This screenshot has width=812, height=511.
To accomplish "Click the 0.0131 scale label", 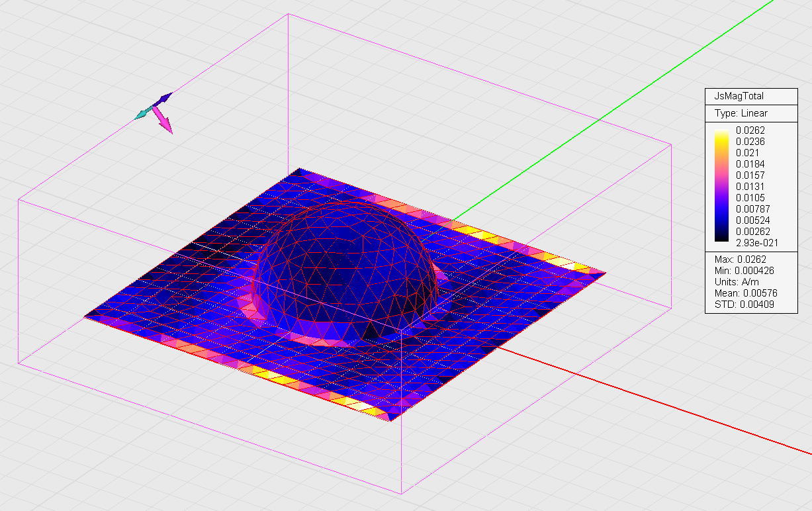I will (x=750, y=187).
